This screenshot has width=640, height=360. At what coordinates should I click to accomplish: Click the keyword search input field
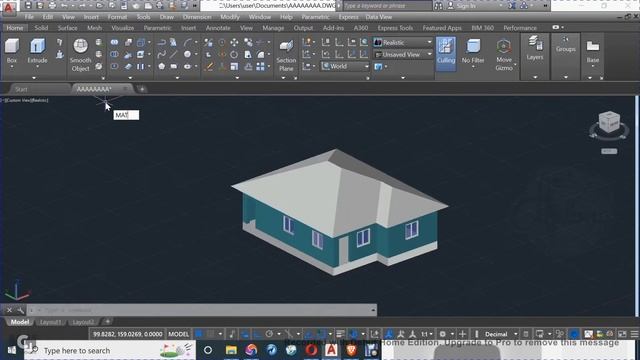click(387, 6)
